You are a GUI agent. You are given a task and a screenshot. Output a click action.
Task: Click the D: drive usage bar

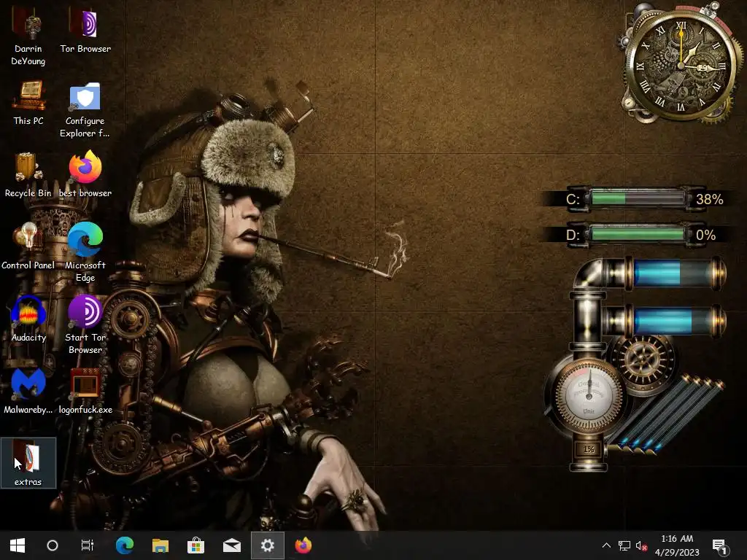click(637, 234)
